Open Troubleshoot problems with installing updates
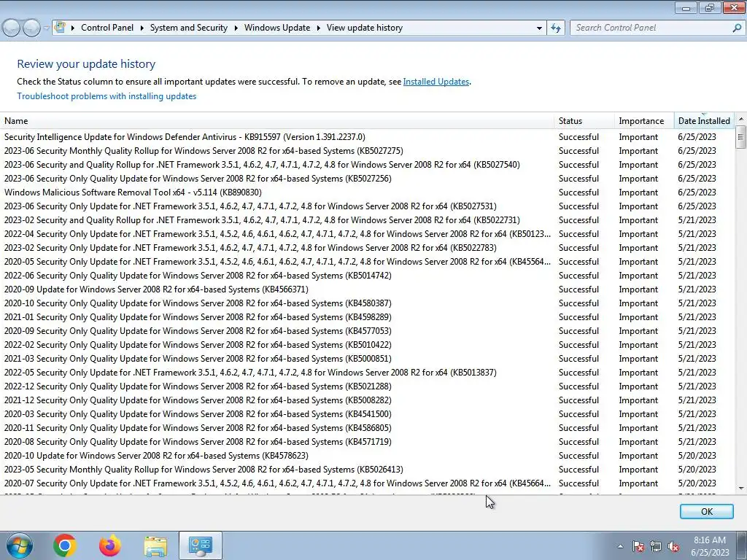This screenshot has width=747, height=560. coord(107,96)
